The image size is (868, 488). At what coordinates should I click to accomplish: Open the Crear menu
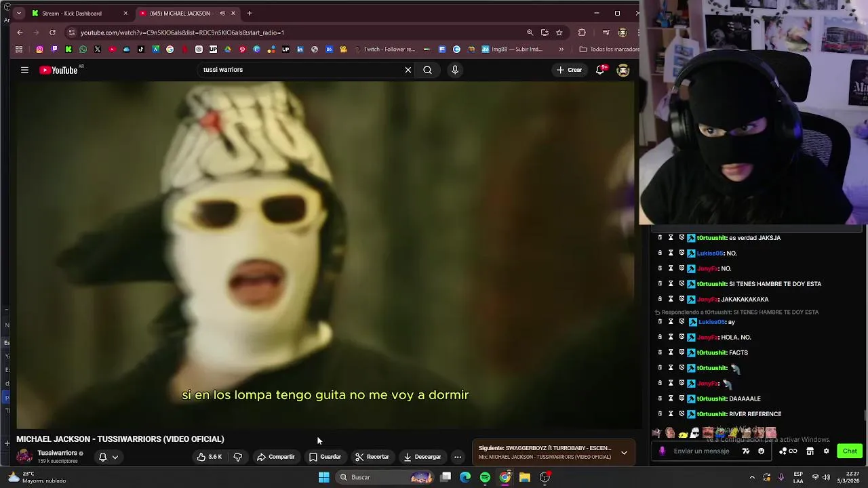pyautogui.click(x=570, y=70)
